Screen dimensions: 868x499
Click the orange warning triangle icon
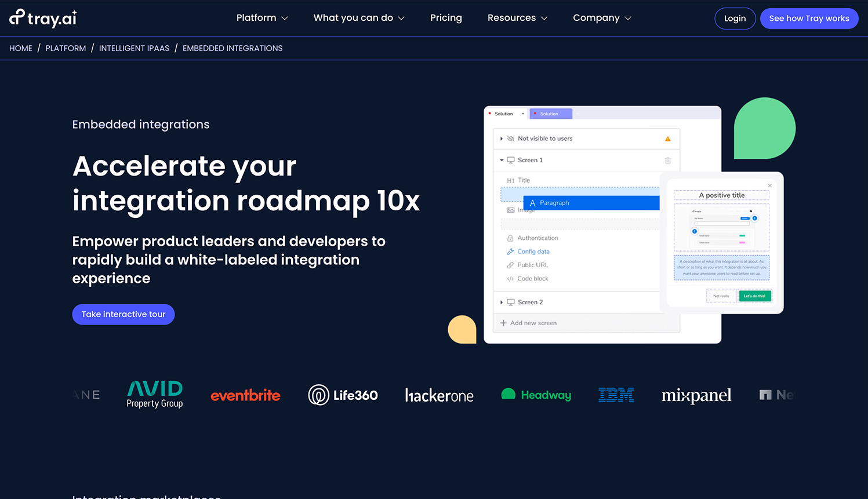(x=668, y=139)
